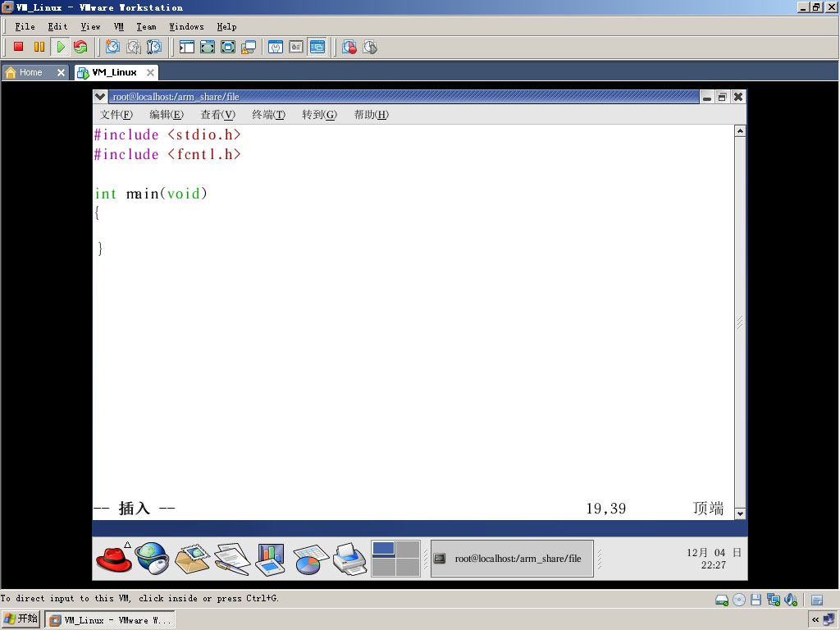Click the sound device status icon
This screenshot has width=840, height=630.
pyautogui.click(x=791, y=600)
